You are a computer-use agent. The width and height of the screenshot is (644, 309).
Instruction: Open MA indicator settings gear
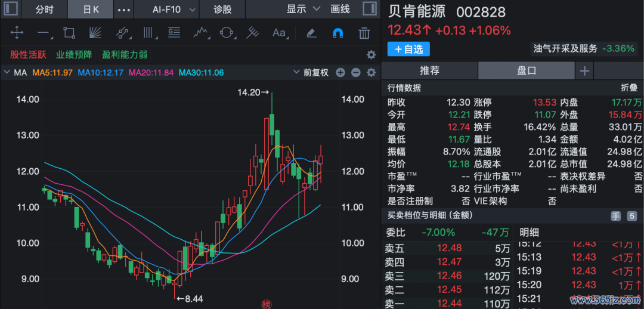[371, 73]
